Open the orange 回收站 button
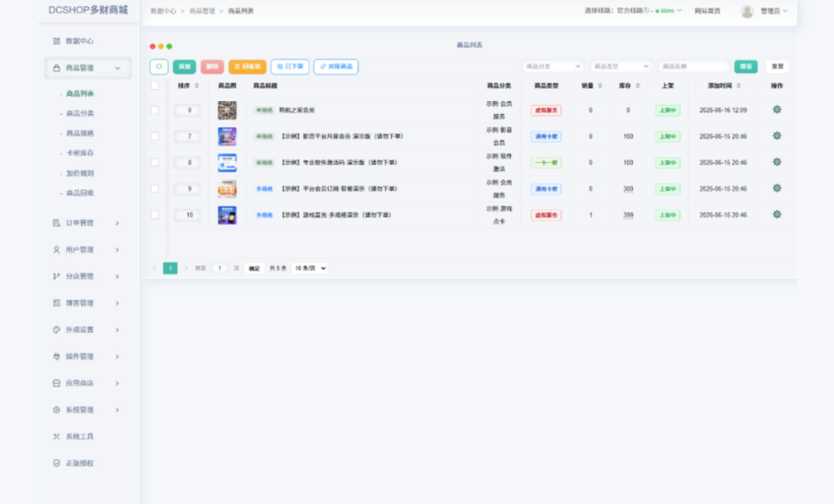 (248, 67)
